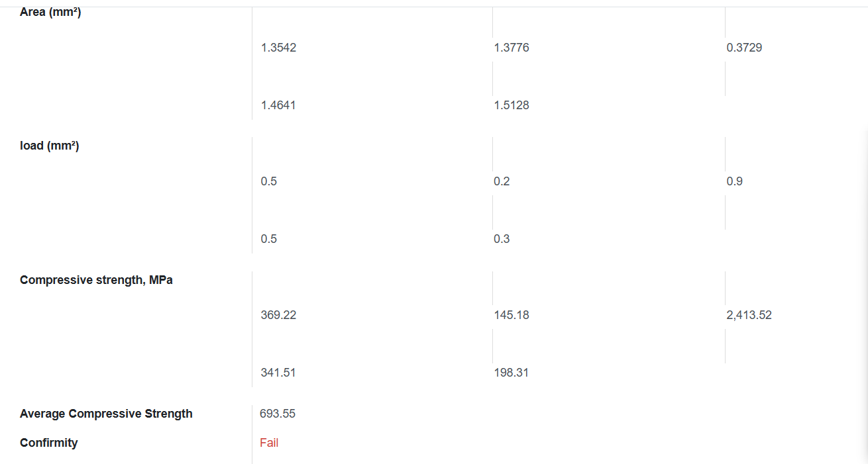Click the compressive strength value 198.31
This screenshot has height=464, width=868.
[x=511, y=373]
